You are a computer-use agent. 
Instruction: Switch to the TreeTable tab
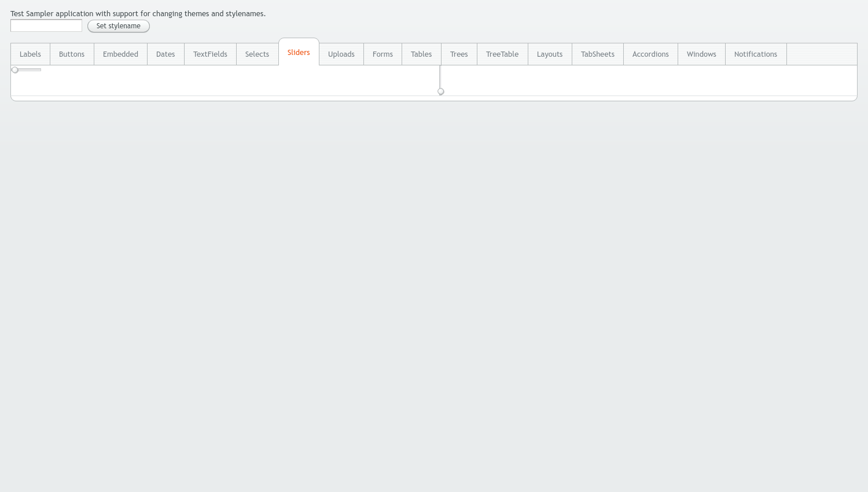(x=502, y=54)
